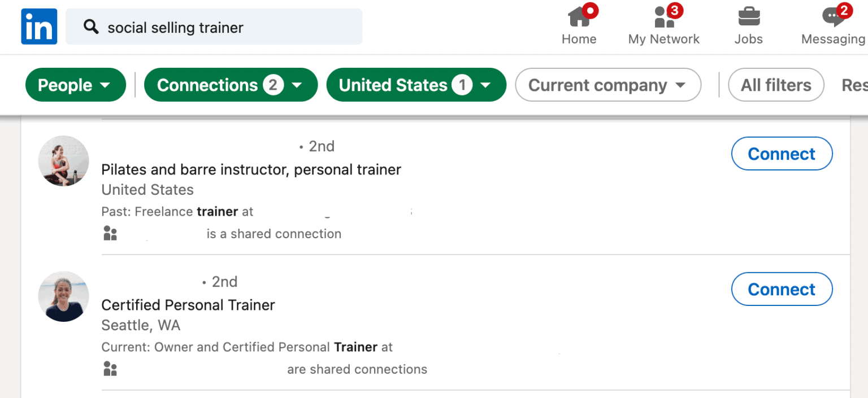Click the shared connection icon under Certified Personal Trainer
This screenshot has width=868, height=398.
(x=110, y=368)
